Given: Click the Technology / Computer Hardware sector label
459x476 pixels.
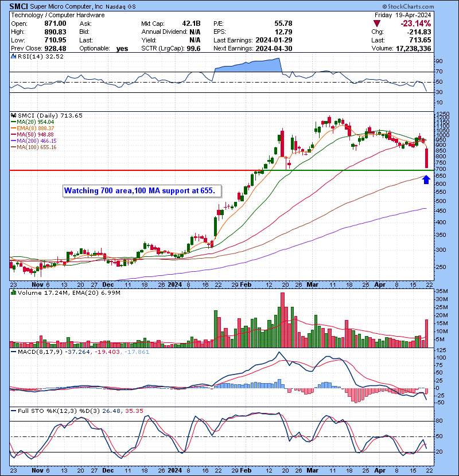Looking at the screenshot, I should (58, 15).
